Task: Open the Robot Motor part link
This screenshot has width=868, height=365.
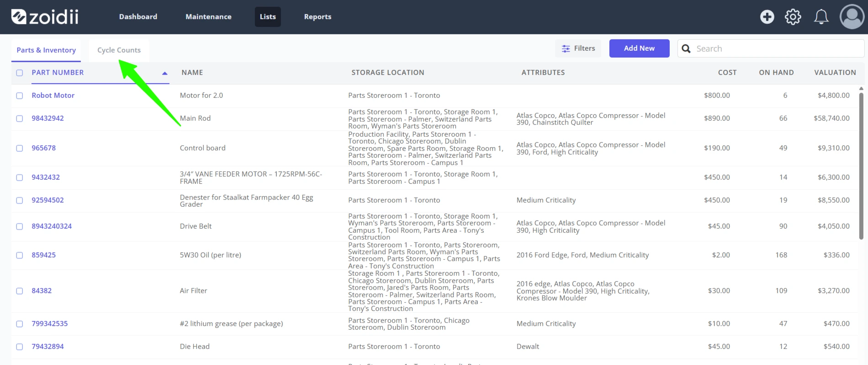Action: click(x=53, y=96)
